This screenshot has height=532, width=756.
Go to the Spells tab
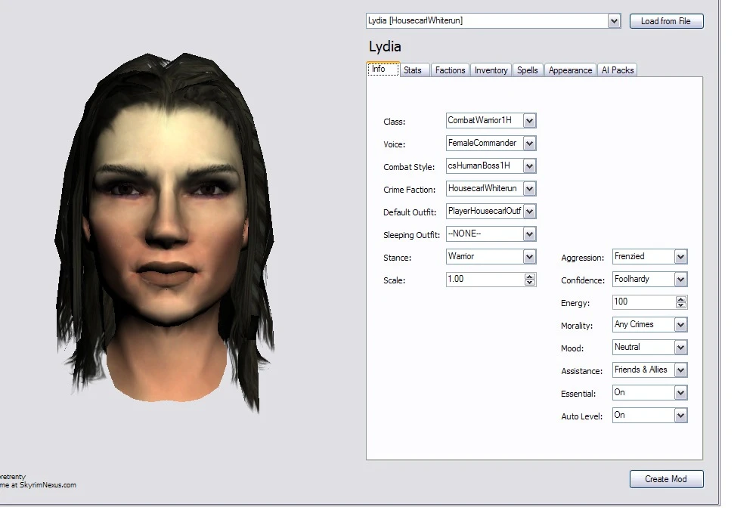[x=528, y=70]
